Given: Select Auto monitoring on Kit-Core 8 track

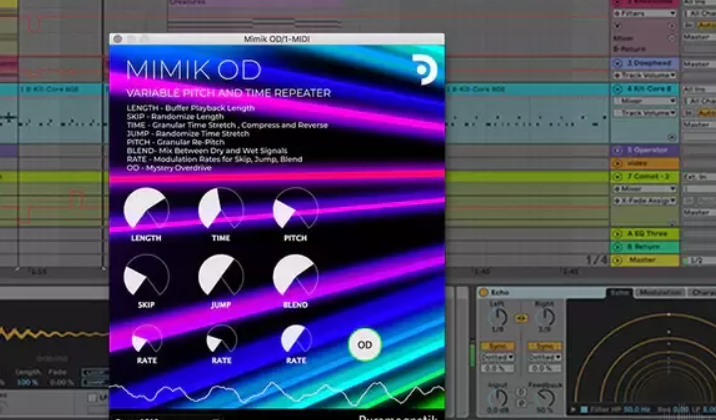Looking at the screenshot, I should tap(706, 113).
